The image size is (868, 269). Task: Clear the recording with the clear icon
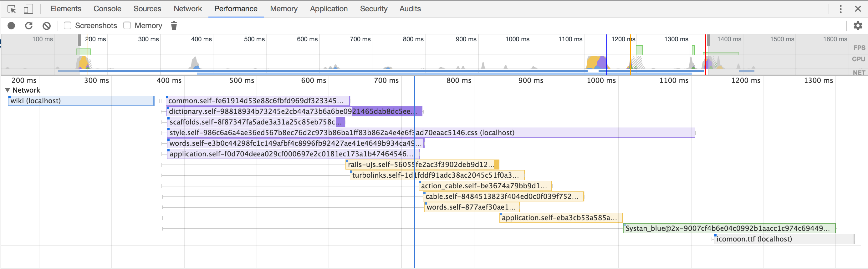coord(47,26)
